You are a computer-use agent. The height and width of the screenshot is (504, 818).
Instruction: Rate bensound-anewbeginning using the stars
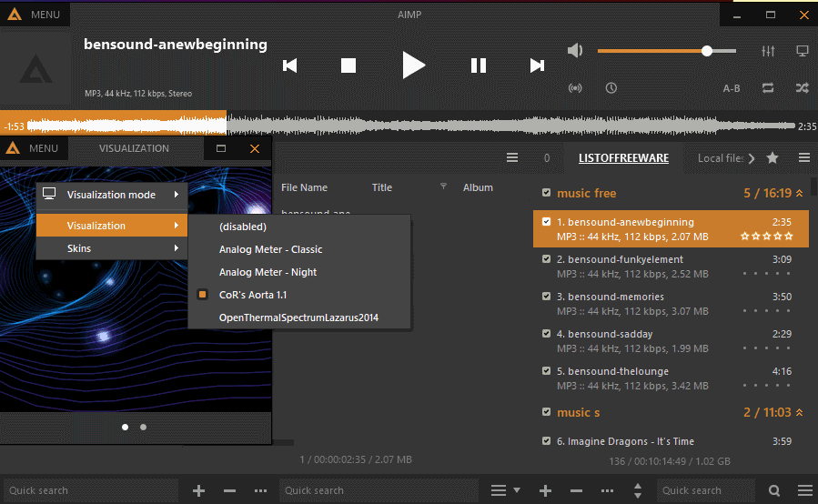pos(767,237)
